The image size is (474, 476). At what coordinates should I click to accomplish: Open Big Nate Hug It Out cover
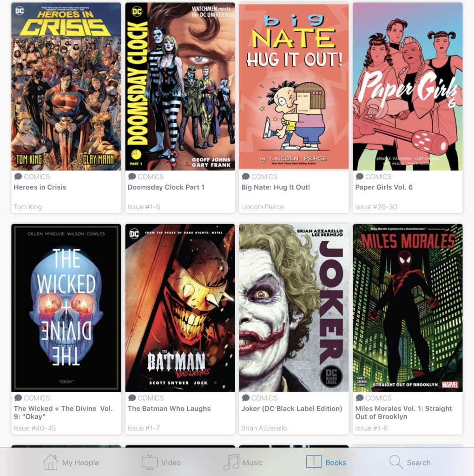(294, 86)
